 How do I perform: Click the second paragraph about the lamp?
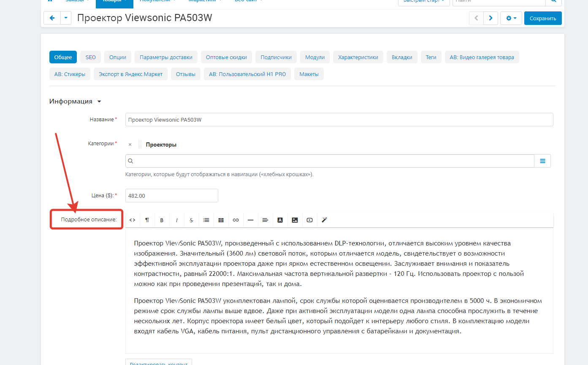pos(338,316)
